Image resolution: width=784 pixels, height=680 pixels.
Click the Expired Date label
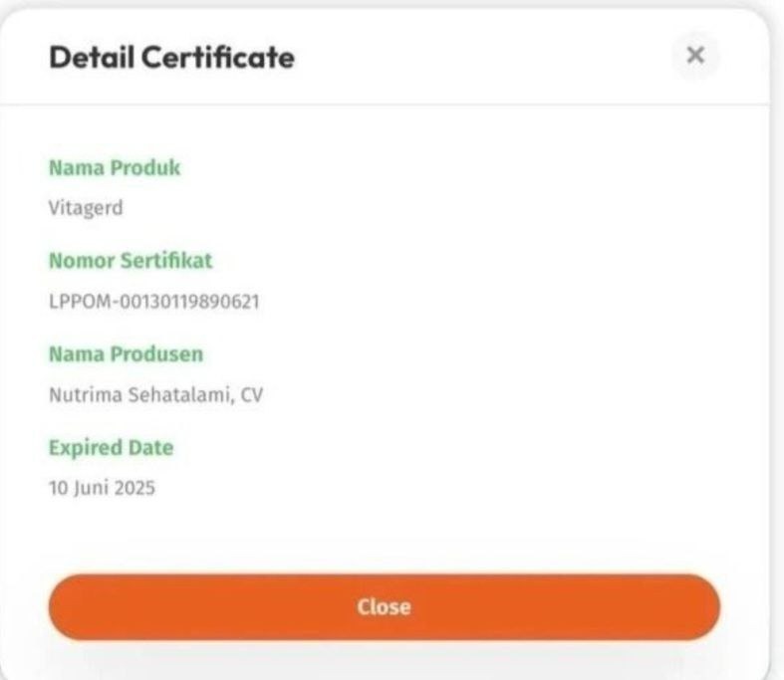click(111, 448)
